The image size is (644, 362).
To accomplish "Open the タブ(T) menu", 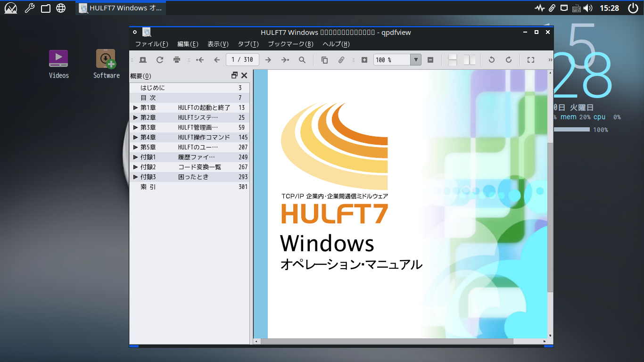I will 248,44.
